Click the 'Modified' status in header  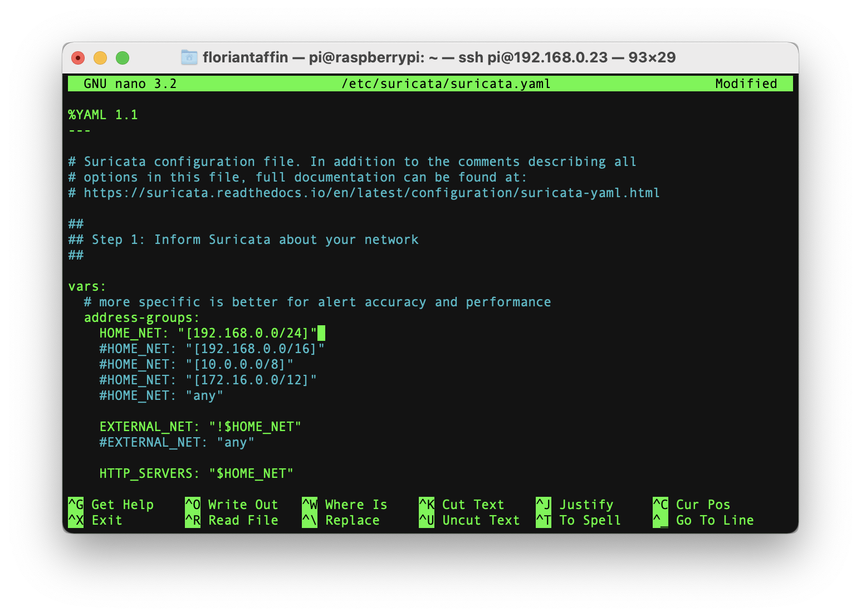(746, 84)
